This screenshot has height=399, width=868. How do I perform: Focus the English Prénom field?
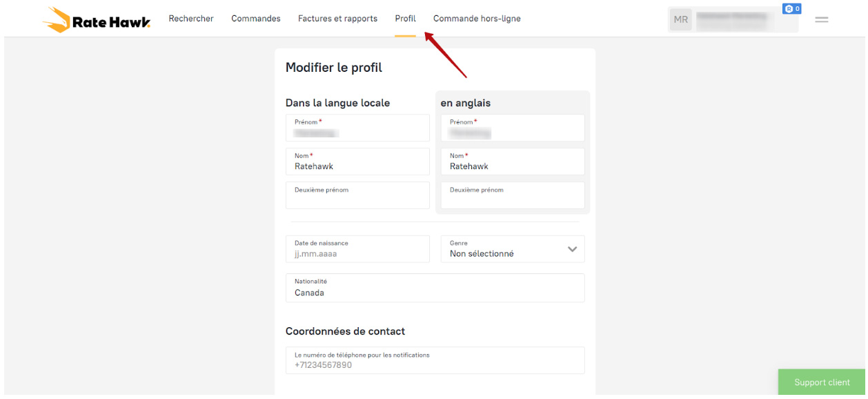(513, 128)
